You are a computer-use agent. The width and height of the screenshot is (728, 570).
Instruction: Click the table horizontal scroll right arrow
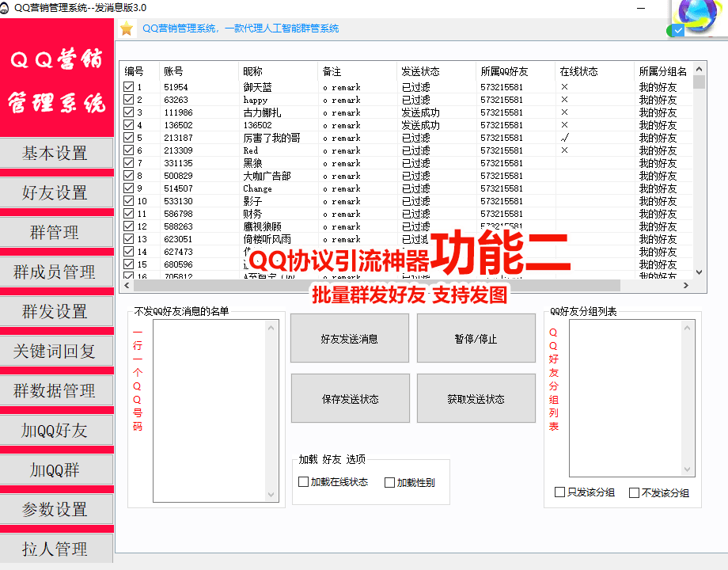[686, 285]
